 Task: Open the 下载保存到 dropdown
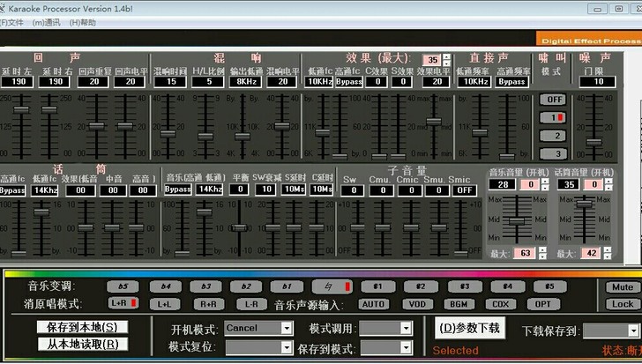[x=633, y=331]
